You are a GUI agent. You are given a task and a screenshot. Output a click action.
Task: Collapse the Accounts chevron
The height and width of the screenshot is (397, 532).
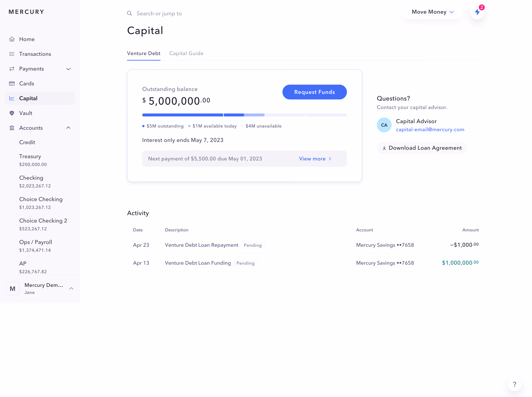click(x=69, y=128)
